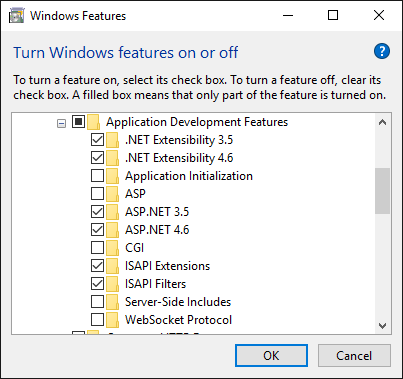This screenshot has height=379, width=403.
Task: Click the folder icon beside CGI
Action: pos(112,248)
